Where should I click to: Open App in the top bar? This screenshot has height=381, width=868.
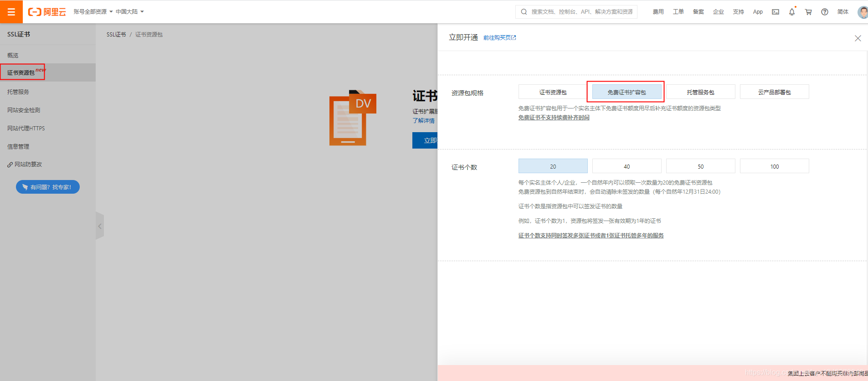758,12
